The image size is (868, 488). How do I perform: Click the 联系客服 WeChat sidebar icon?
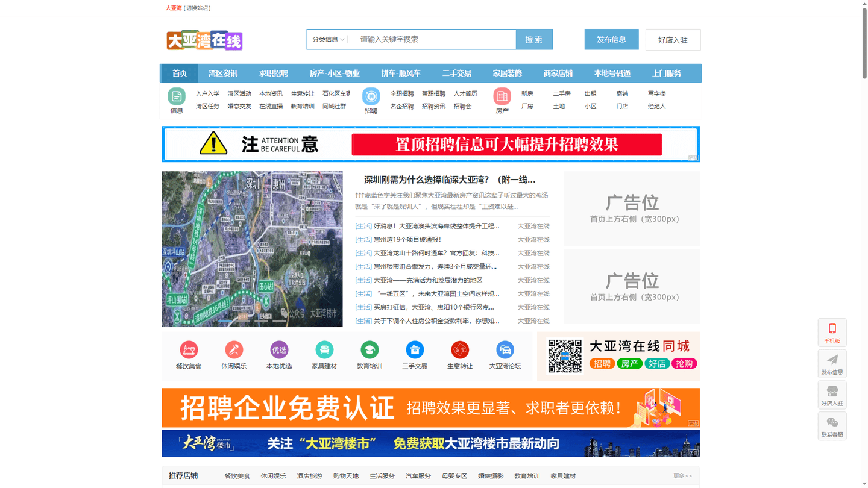click(x=832, y=427)
